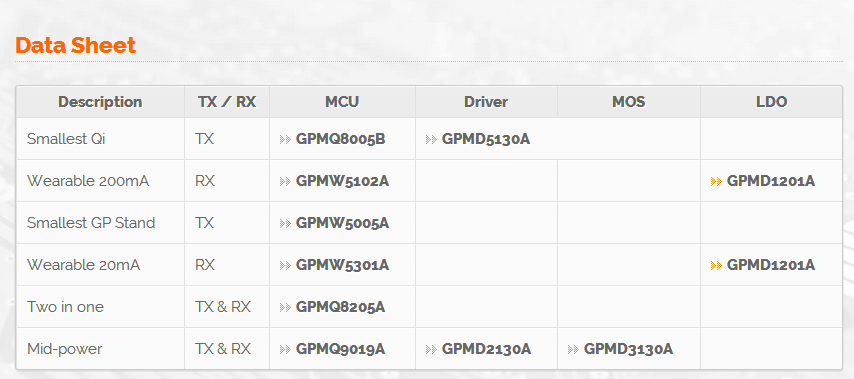Click arrow icon before GPMQ8205A
Screen dimensions: 854x379
point(285,307)
